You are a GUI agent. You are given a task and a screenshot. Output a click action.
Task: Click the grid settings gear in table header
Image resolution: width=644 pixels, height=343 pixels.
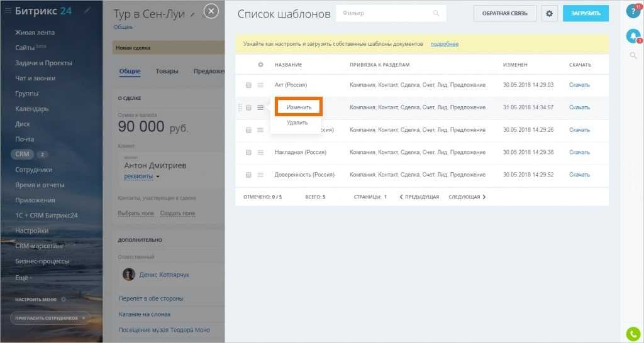(x=260, y=65)
